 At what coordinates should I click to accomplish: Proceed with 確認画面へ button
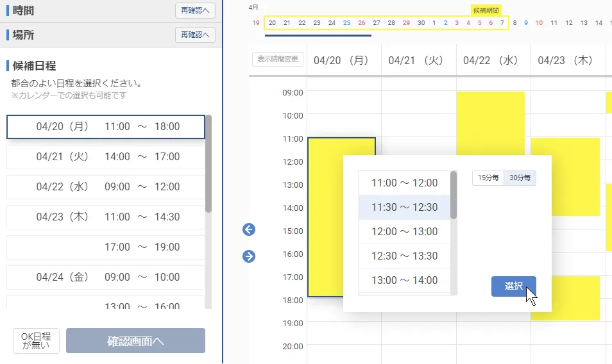pyautogui.click(x=135, y=341)
